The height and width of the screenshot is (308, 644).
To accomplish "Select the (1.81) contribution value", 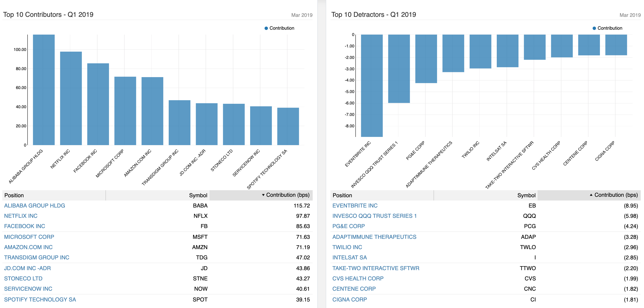I will (631, 300).
